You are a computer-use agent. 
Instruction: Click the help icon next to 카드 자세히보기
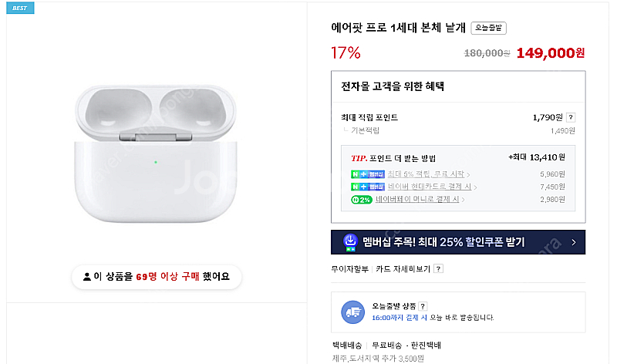438,269
